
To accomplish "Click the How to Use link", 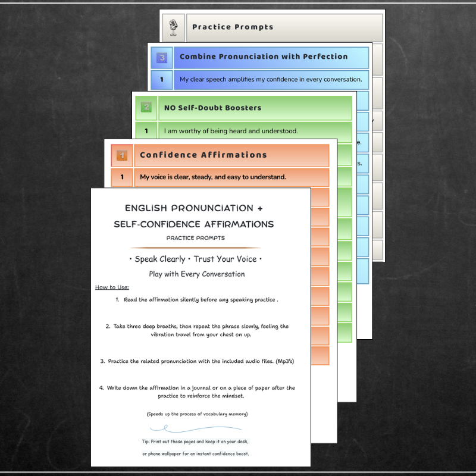I will coord(111,287).
